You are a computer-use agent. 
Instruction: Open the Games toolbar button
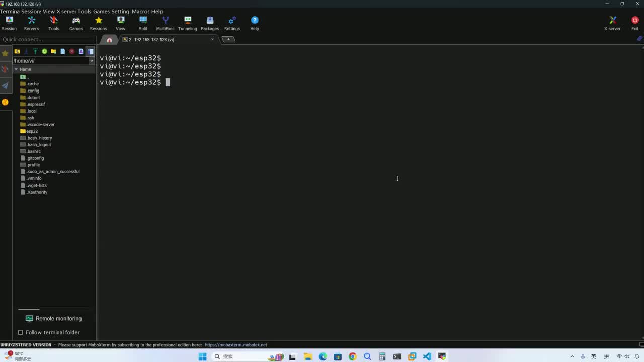point(76,23)
